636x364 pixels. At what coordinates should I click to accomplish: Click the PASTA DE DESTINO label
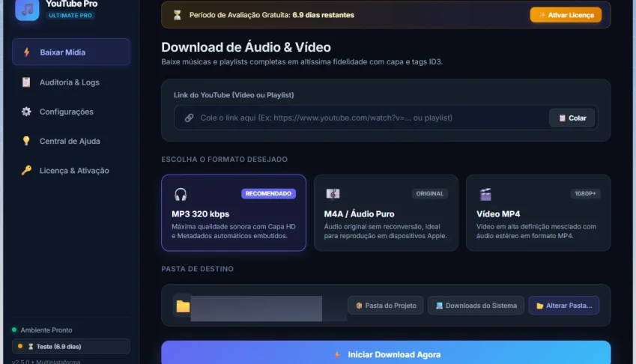click(197, 269)
